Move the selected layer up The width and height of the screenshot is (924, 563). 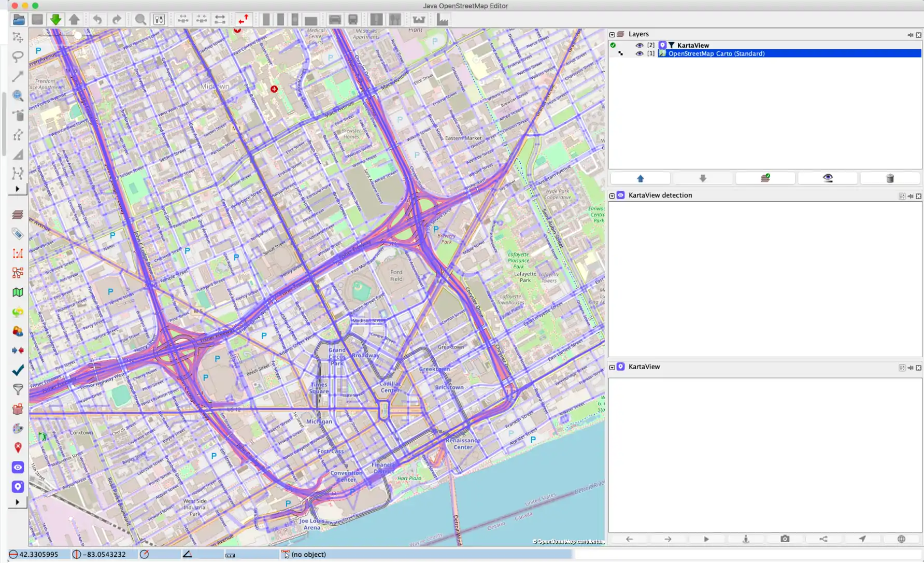tap(640, 178)
